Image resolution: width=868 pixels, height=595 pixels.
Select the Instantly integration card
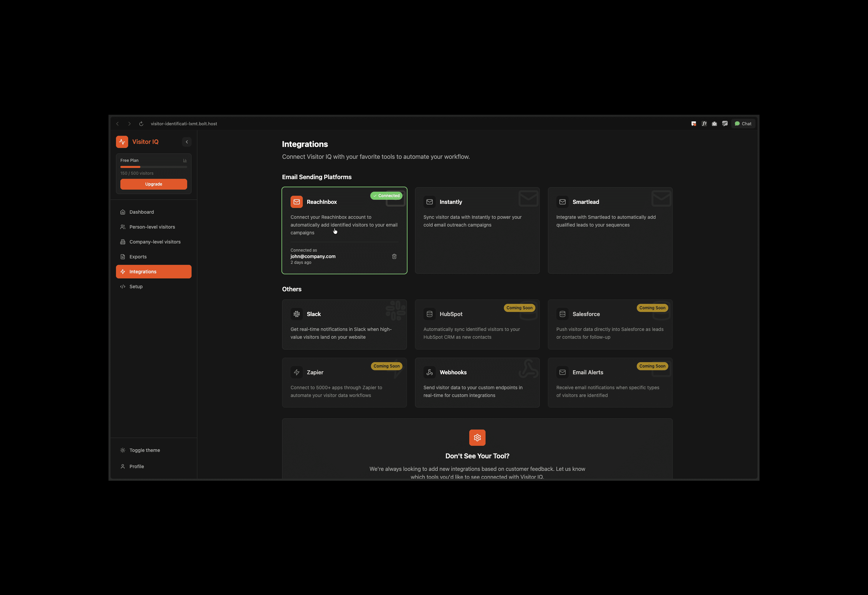(x=477, y=230)
